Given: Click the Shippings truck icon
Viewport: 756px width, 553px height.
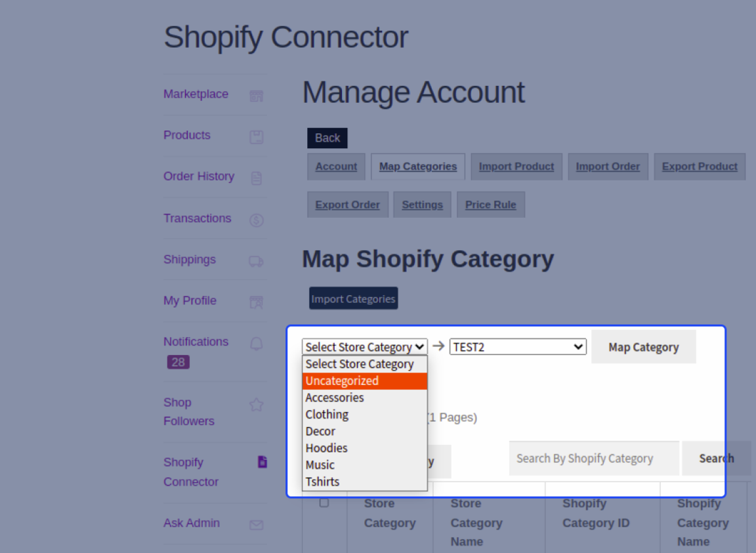Looking at the screenshot, I should click(x=255, y=260).
